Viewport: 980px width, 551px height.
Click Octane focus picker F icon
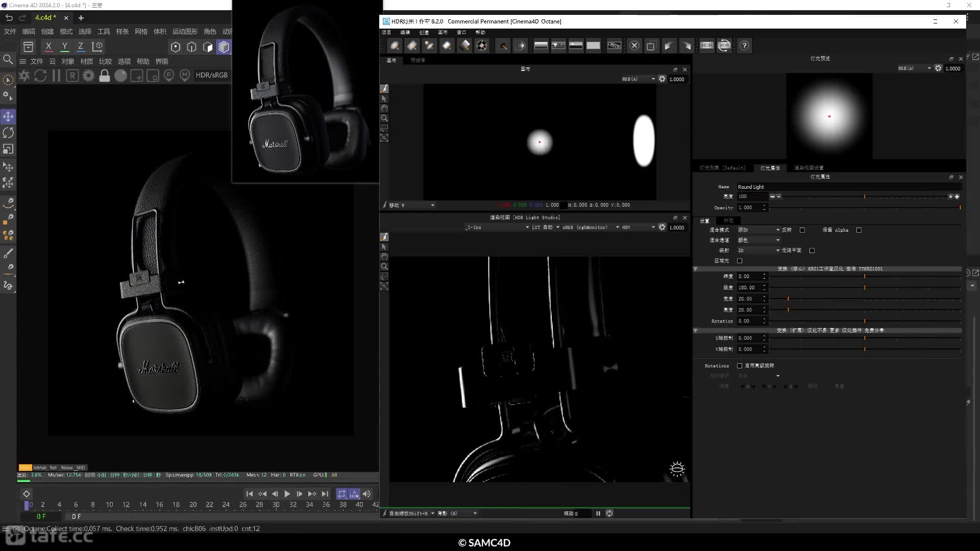169,76
